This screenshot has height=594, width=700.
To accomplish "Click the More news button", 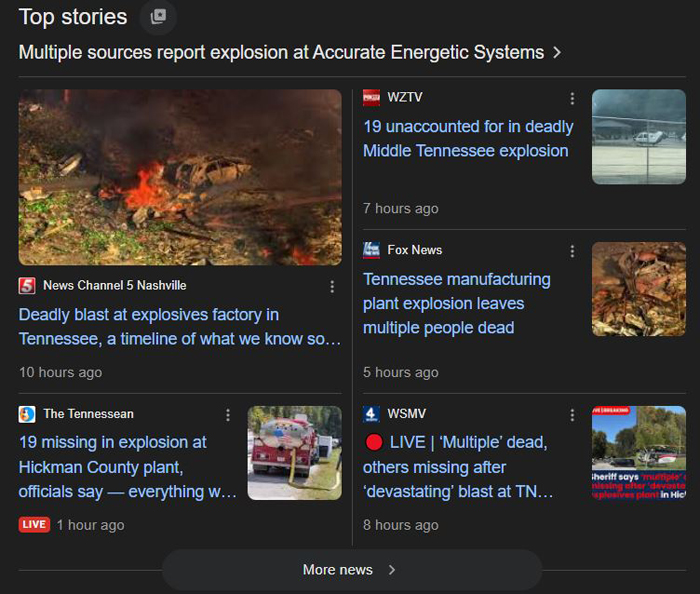I will click(351, 570).
